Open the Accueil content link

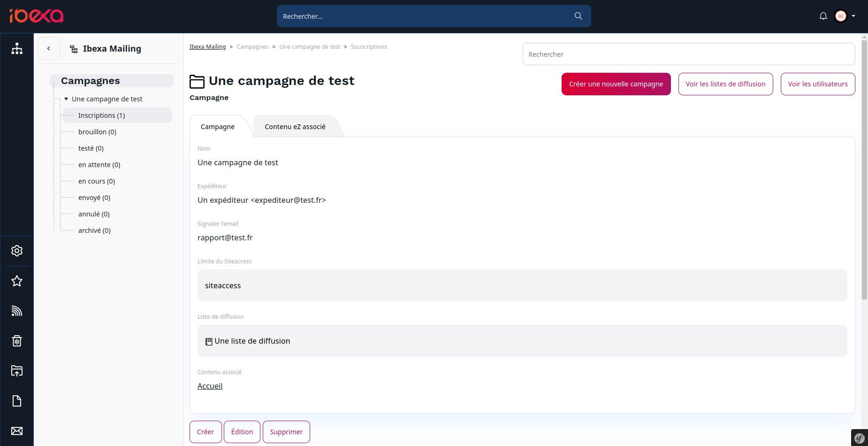210,386
